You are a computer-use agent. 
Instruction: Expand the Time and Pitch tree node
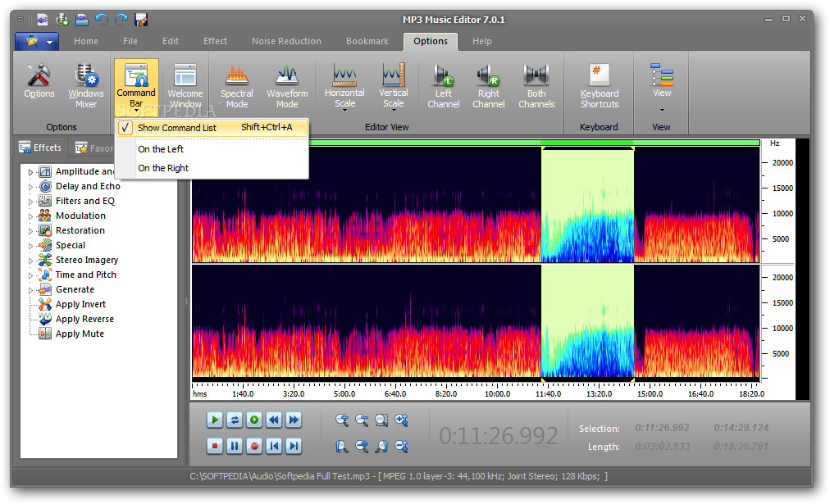(x=30, y=275)
